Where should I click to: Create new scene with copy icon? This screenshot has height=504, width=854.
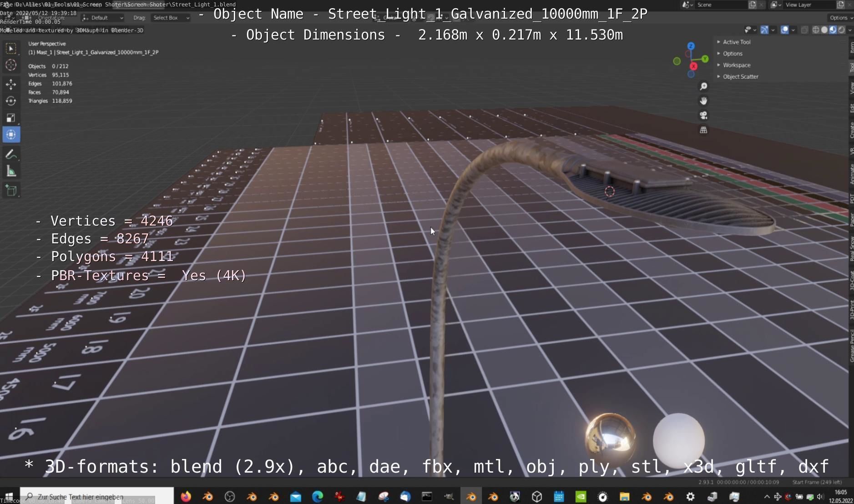(752, 5)
